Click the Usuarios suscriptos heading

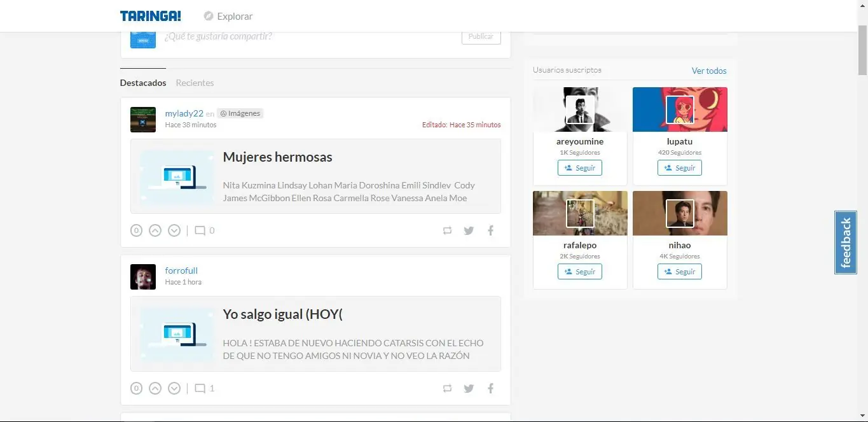coord(567,70)
